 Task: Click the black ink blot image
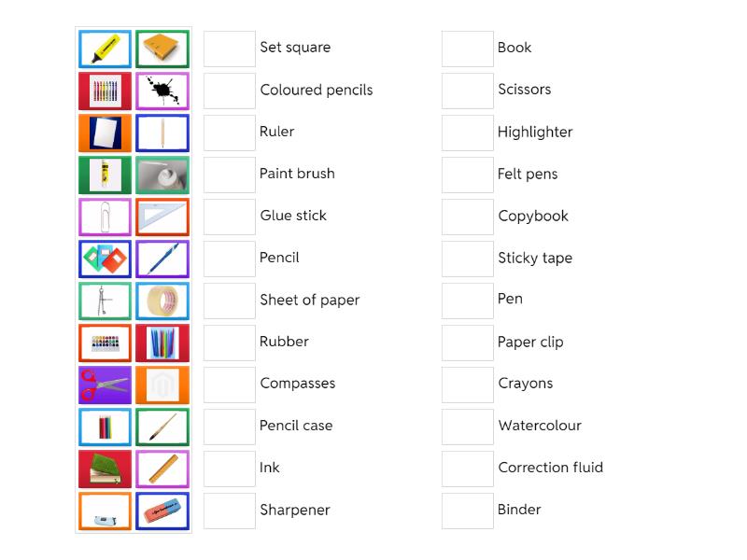[162, 91]
